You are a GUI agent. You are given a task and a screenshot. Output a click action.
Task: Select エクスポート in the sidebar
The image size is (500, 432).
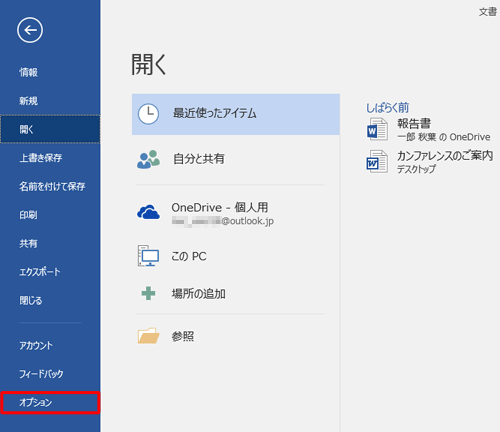coord(50,272)
